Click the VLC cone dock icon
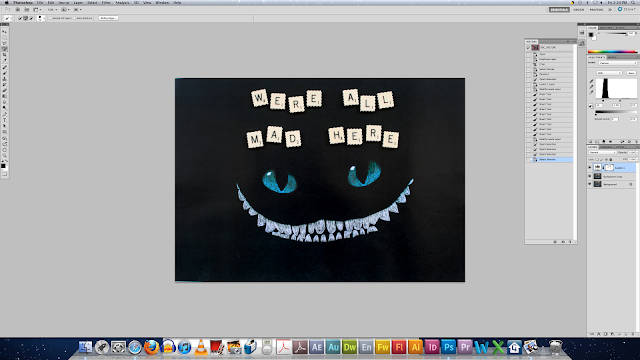This screenshot has width=640, height=360. pyautogui.click(x=201, y=347)
